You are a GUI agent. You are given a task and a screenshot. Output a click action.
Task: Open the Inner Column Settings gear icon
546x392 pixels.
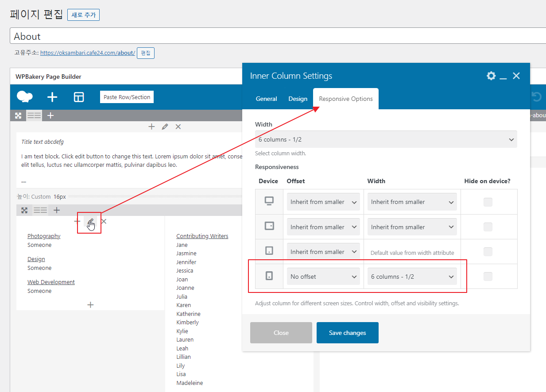[x=491, y=76]
